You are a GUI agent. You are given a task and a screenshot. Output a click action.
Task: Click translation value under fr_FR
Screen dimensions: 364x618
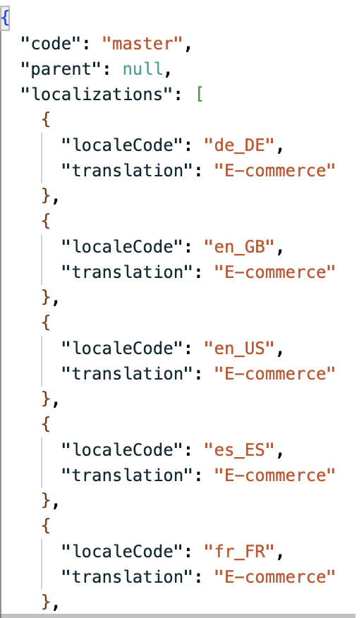tap(274, 577)
